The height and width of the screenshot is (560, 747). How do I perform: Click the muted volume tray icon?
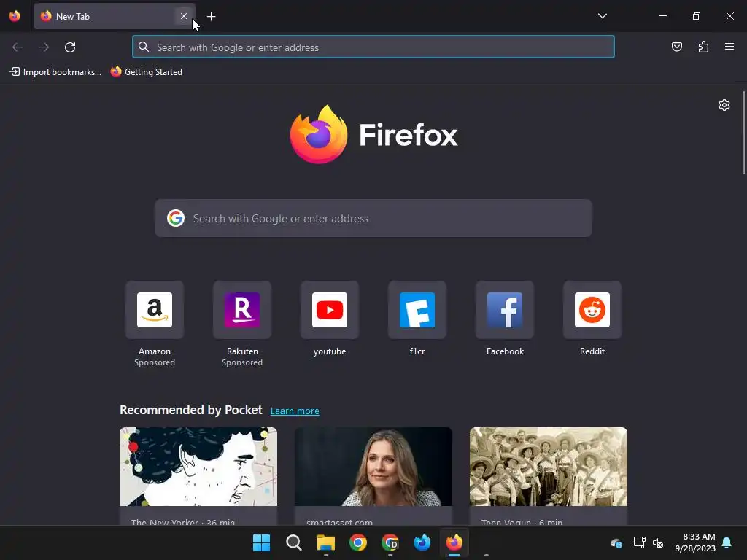(658, 542)
